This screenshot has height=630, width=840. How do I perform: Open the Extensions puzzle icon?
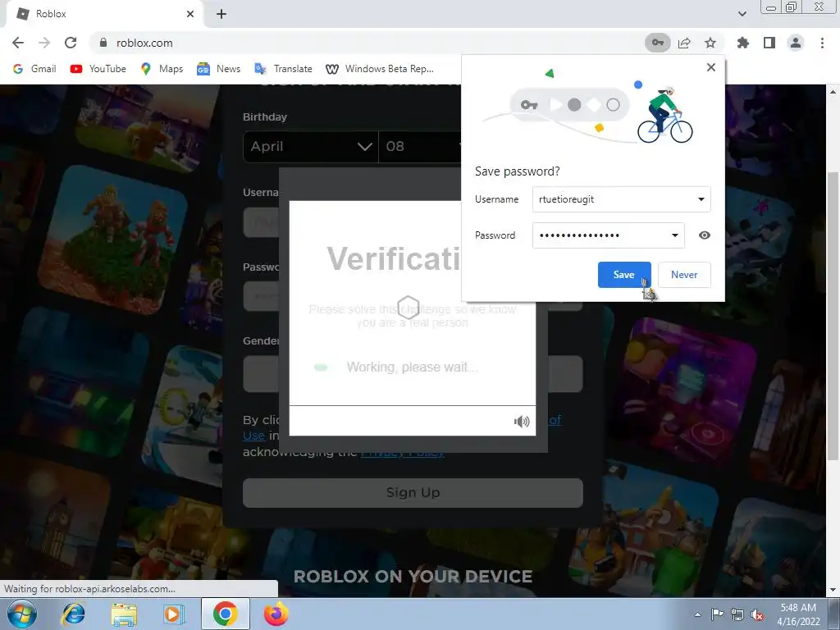point(743,43)
